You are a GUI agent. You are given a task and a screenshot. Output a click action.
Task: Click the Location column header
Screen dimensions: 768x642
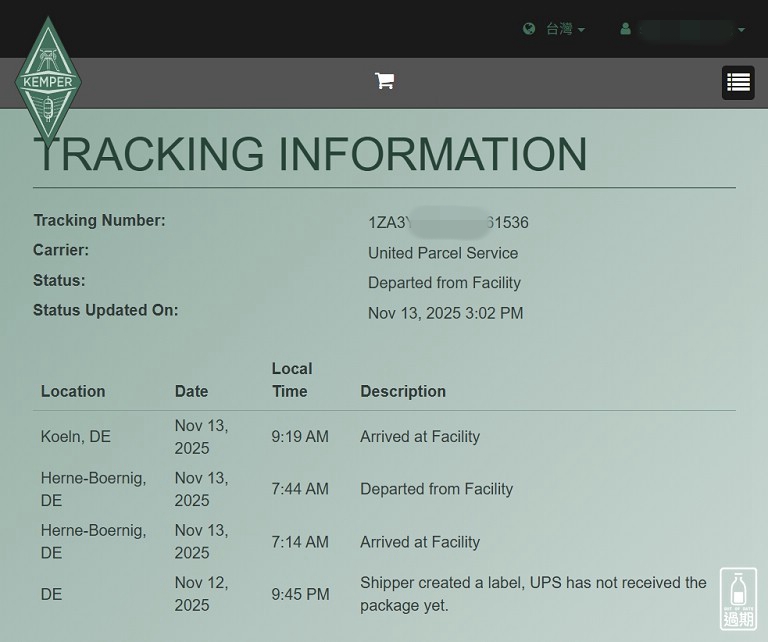pos(73,391)
